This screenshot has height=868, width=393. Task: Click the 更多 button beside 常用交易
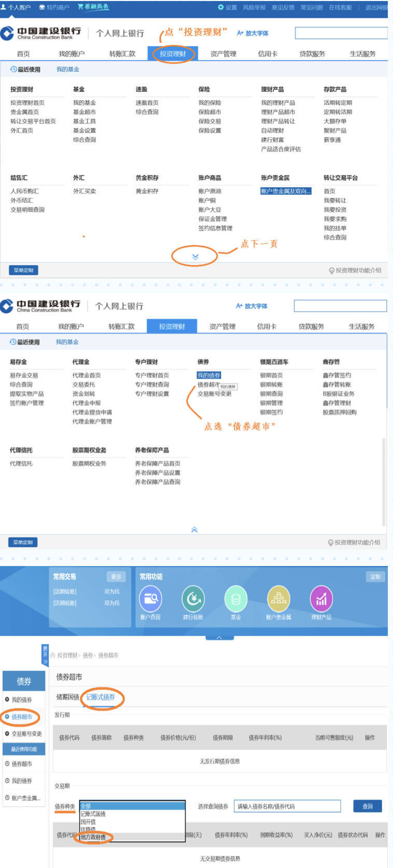(x=116, y=576)
